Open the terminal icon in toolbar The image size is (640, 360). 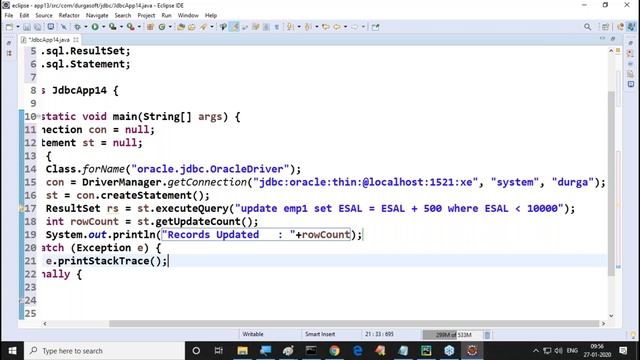point(51,27)
